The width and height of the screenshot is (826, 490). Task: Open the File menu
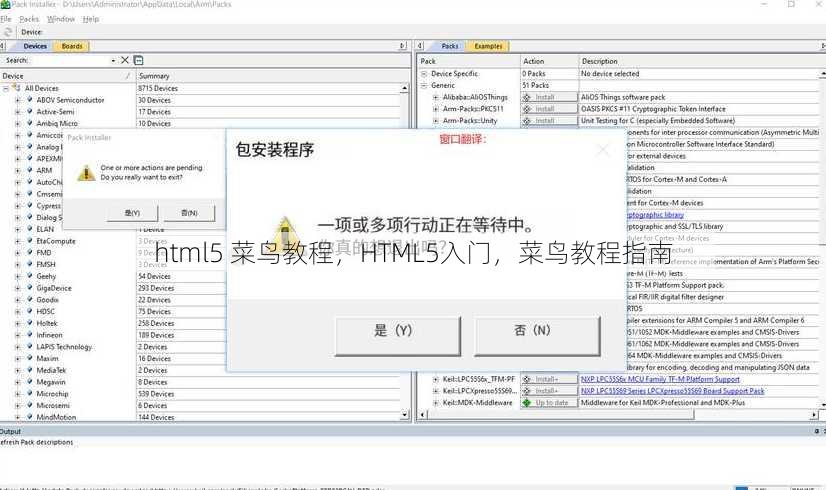tap(6, 19)
